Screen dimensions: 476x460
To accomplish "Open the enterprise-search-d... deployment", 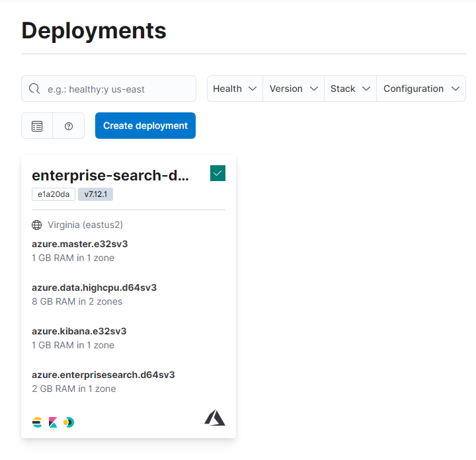I will point(110,175).
